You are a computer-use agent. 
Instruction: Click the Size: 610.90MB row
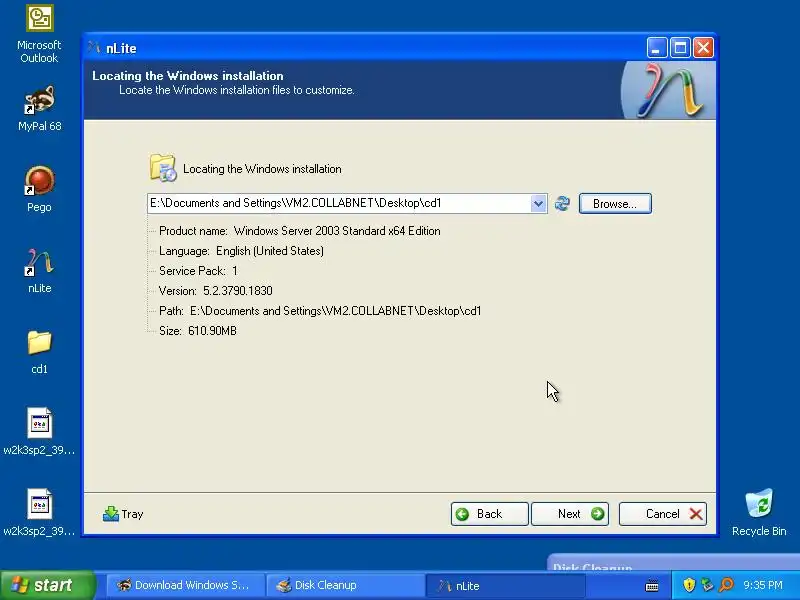[x=197, y=331]
